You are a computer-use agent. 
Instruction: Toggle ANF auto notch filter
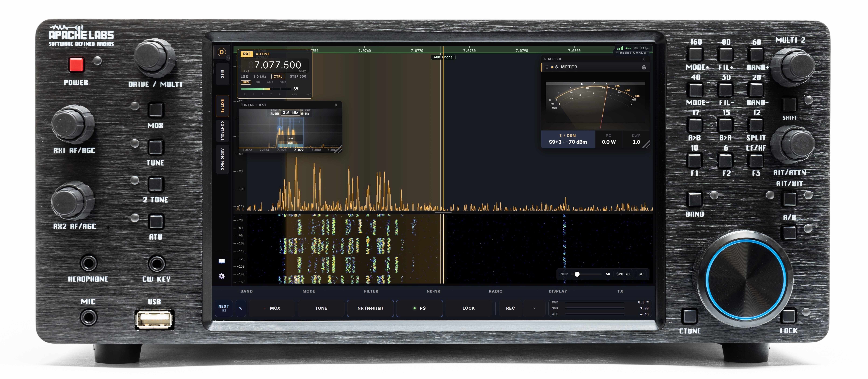pyautogui.click(x=270, y=83)
